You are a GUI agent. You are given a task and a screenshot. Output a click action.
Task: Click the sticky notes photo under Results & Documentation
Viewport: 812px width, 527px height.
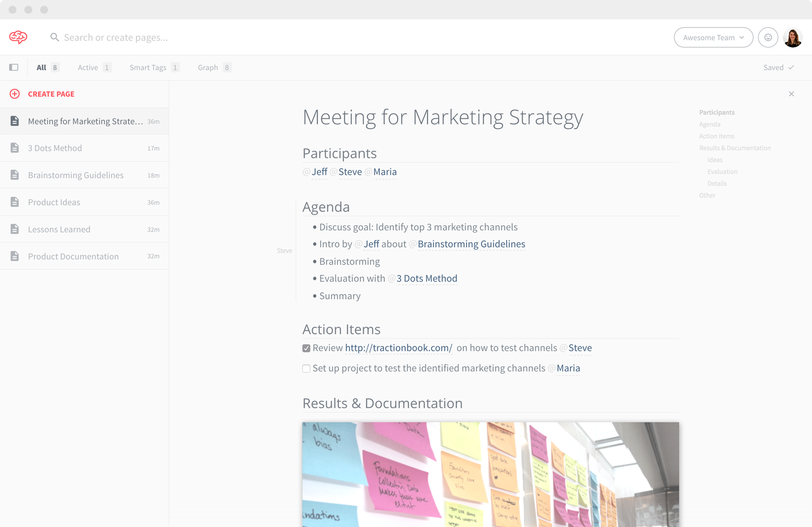491,474
